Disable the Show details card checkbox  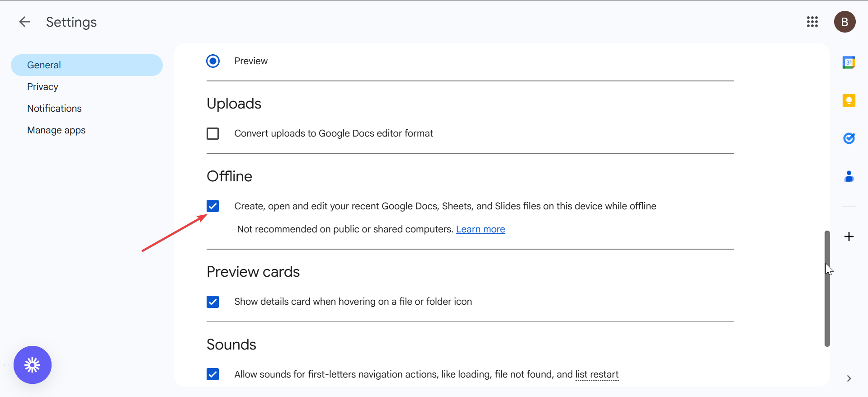point(213,302)
